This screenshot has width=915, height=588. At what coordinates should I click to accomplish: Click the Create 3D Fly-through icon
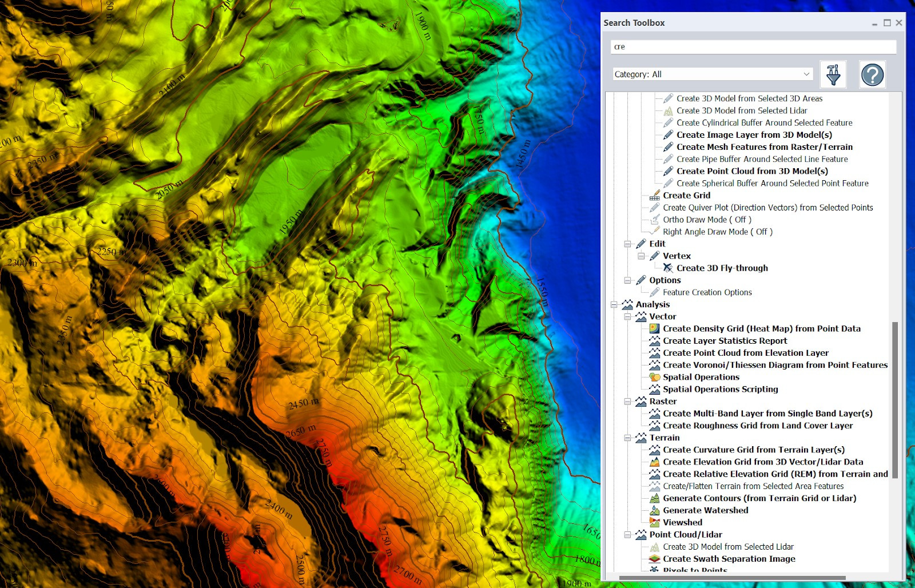point(668,268)
